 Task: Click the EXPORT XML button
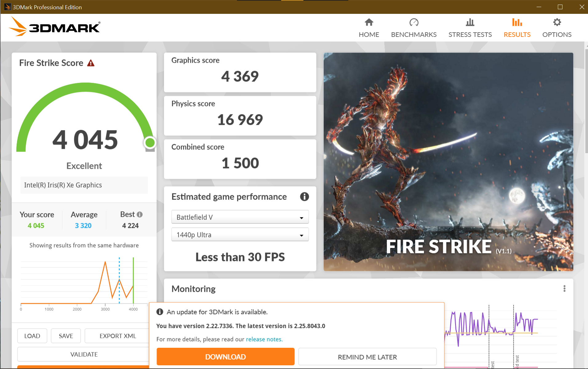coord(117,336)
